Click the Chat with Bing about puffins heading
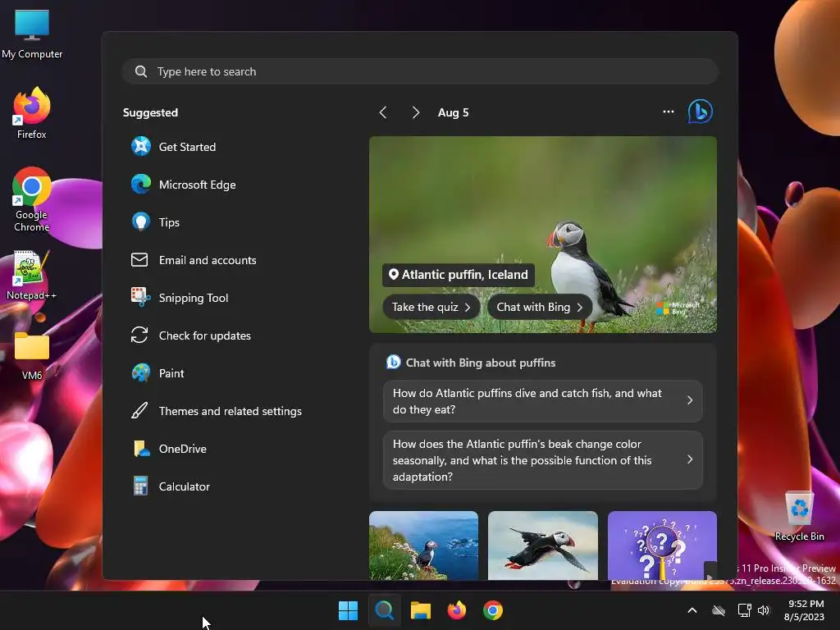 tap(481, 363)
